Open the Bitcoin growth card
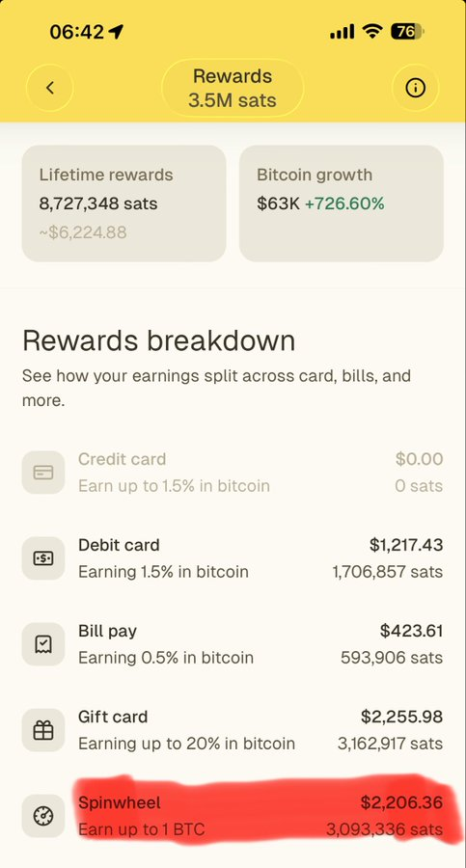466x868 pixels. coord(342,203)
